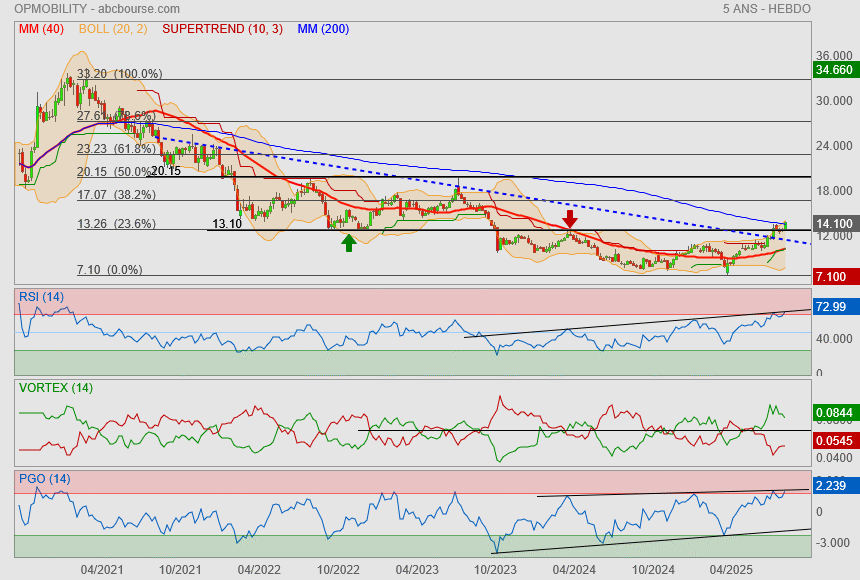Image resolution: width=860 pixels, height=580 pixels.
Task: Select the RSI (14) indicator label
Action: pyautogui.click(x=41, y=296)
